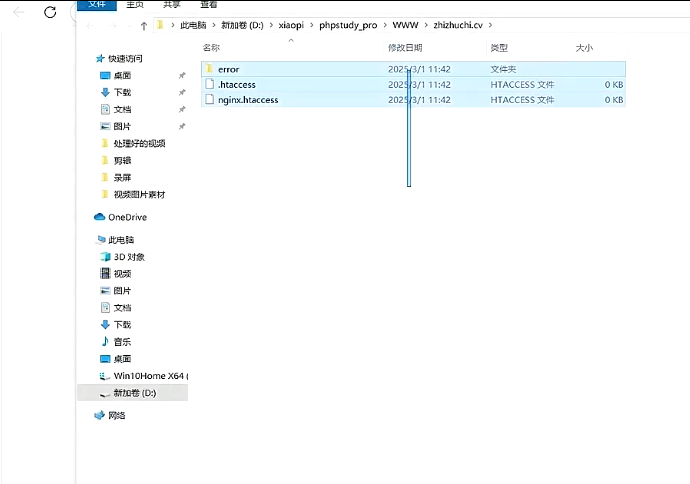Sort by the 修改日期 column header
The image size is (690, 484).
coord(405,48)
